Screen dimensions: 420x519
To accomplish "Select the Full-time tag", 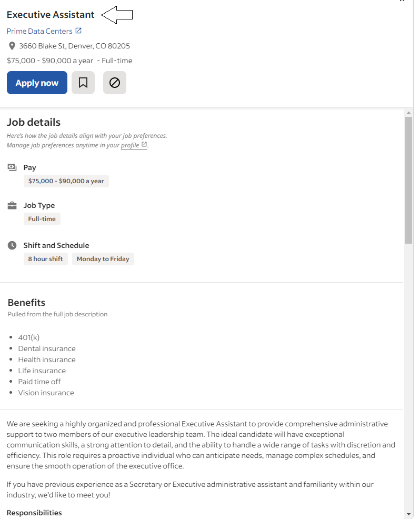I will [42, 218].
